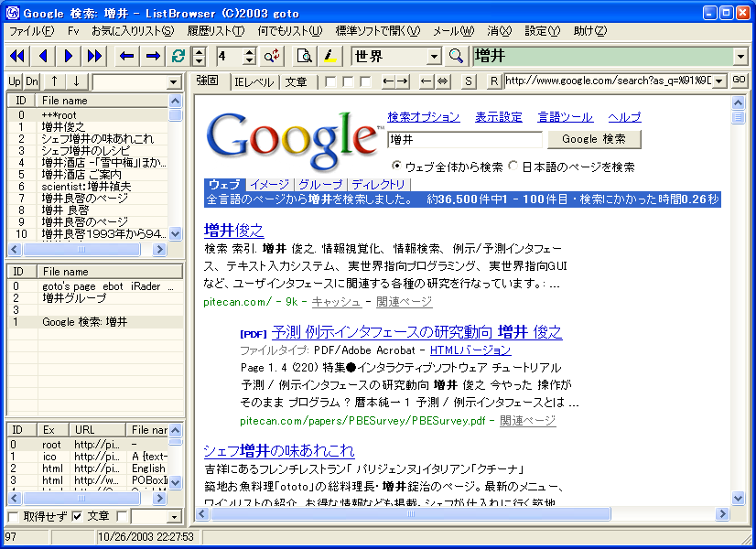The height and width of the screenshot is (549, 756).
Task: Click the up arrow list button
Action: [54, 81]
